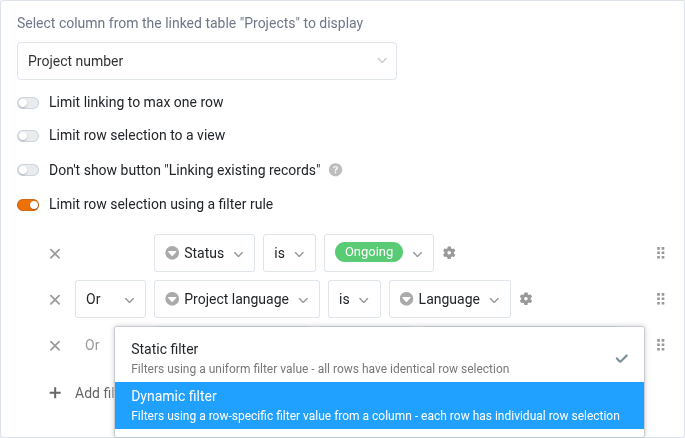Click the drag handle of Project language row
The height and width of the screenshot is (438, 685).
click(x=660, y=299)
